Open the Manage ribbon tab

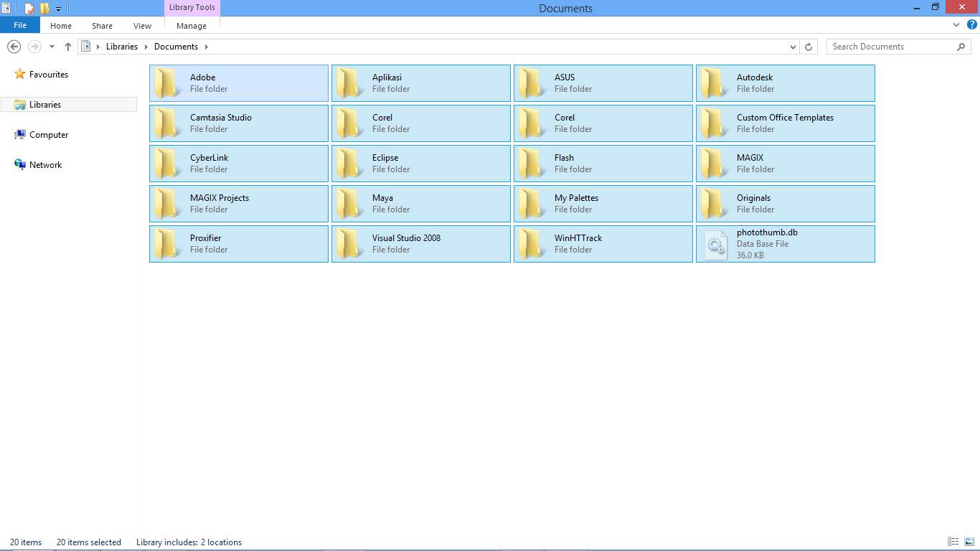tap(192, 25)
